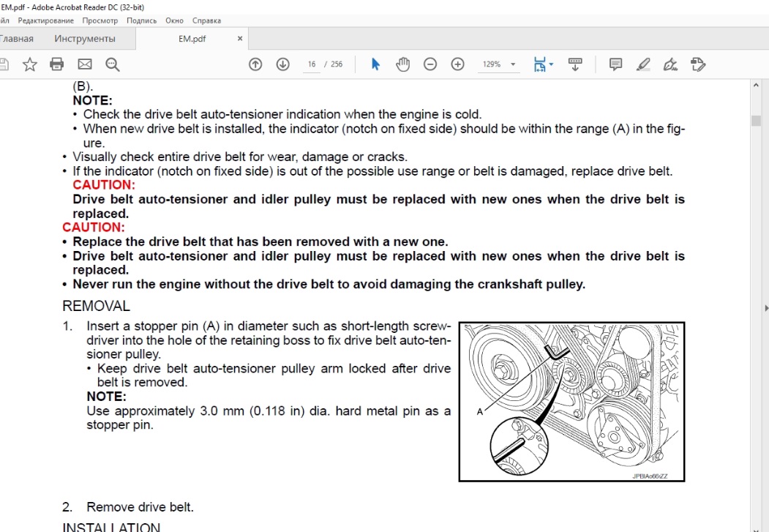Select the highlighter text tool
This screenshot has width=769, height=532.
(x=643, y=64)
